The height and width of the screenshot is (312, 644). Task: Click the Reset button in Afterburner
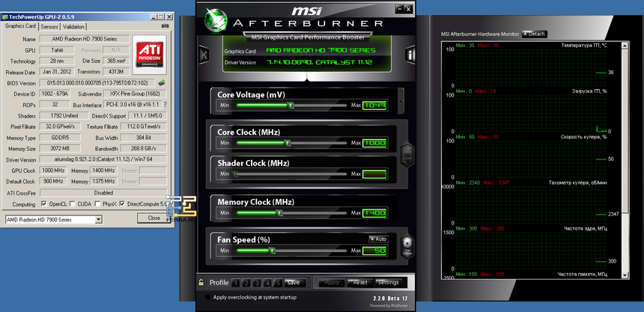360,282
